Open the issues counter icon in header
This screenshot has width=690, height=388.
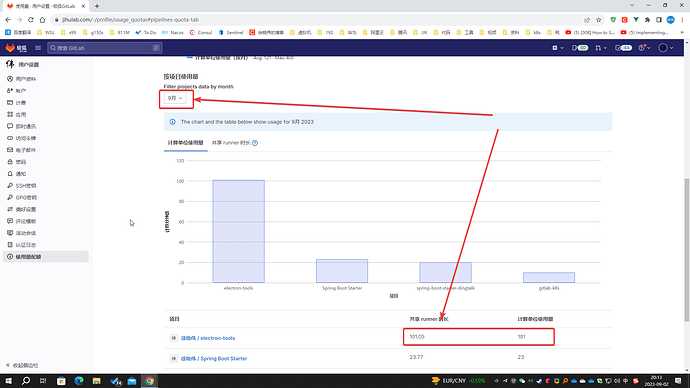pyautogui.click(x=580, y=48)
